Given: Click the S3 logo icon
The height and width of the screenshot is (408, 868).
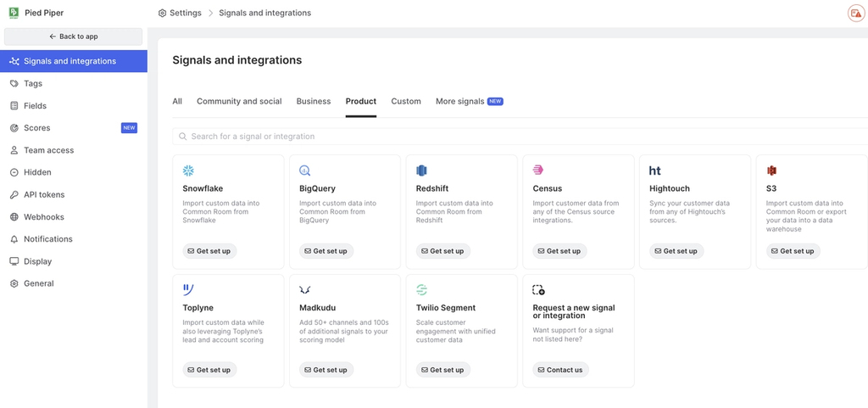Looking at the screenshot, I should (x=771, y=170).
